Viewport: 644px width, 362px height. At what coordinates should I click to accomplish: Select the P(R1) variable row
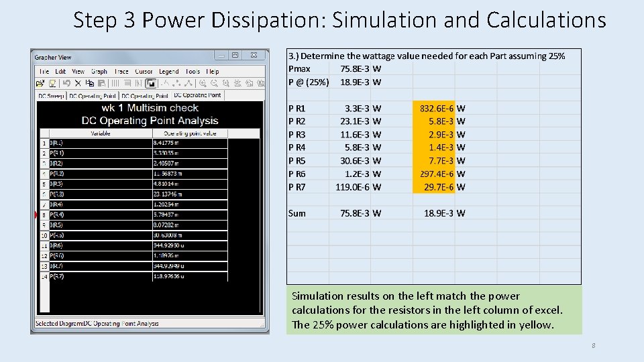tap(101, 153)
